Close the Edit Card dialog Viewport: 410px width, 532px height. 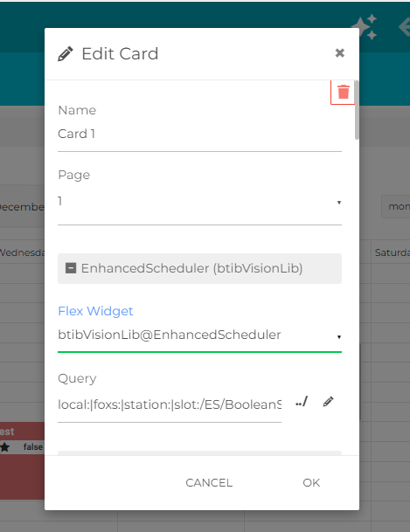pyautogui.click(x=340, y=53)
